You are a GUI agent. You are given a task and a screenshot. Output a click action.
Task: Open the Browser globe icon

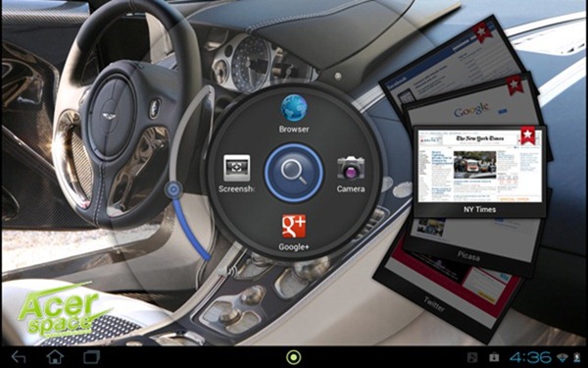pyautogui.click(x=294, y=108)
